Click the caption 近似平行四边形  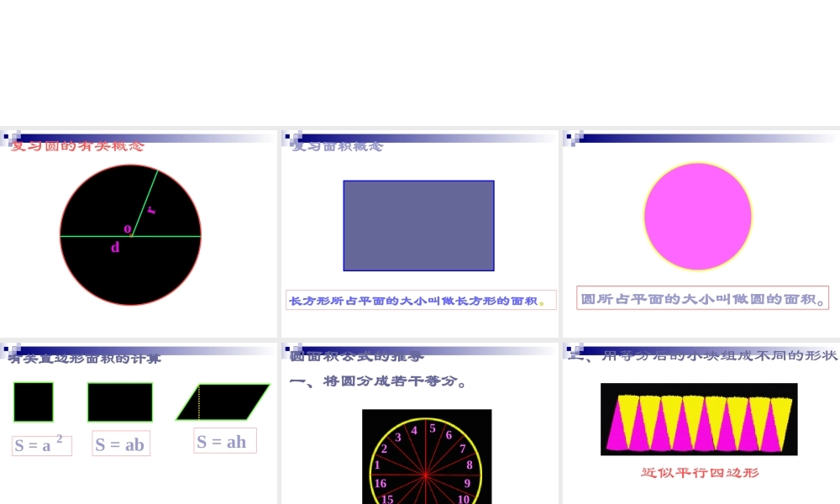pyautogui.click(x=700, y=472)
